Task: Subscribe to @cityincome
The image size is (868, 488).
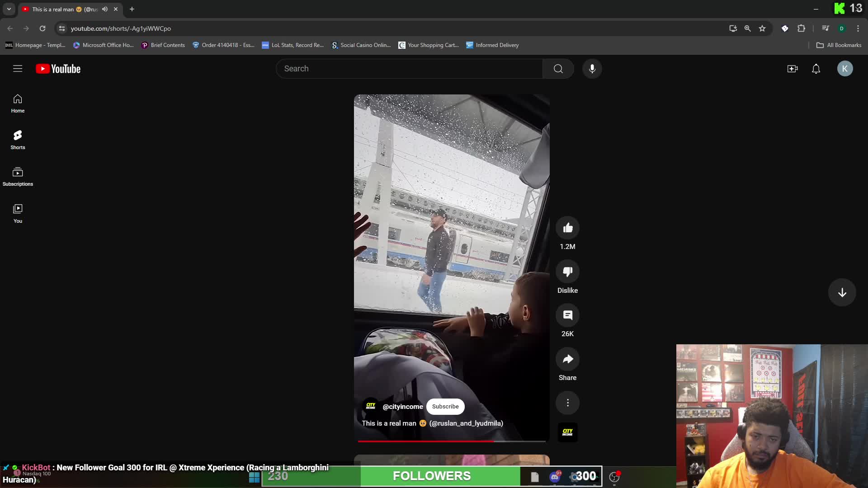Action: [445, 407]
